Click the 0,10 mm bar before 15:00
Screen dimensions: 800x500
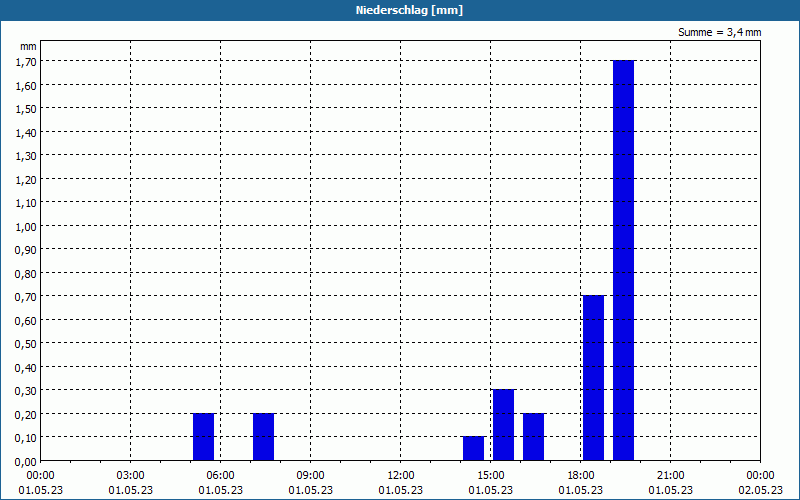tap(473, 448)
